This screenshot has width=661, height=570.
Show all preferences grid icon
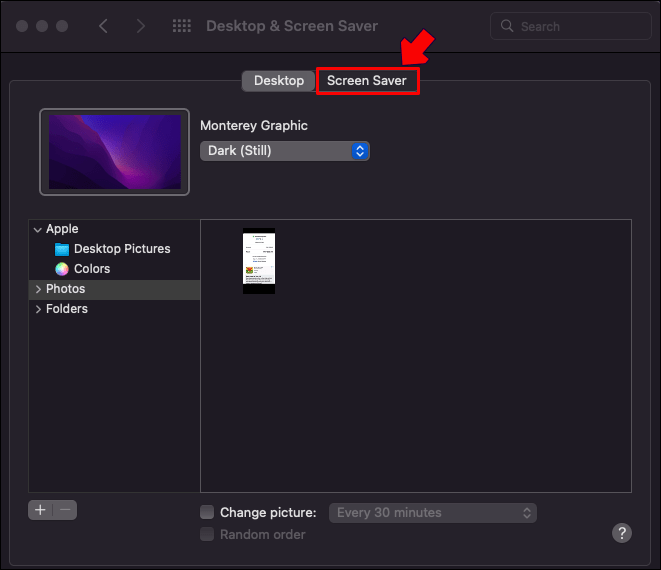pyautogui.click(x=182, y=26)
